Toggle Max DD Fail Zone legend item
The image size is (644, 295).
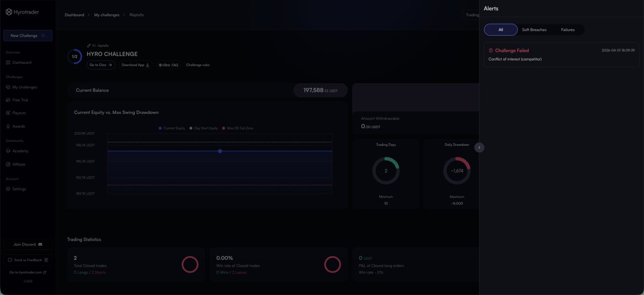tap(239, 128)
